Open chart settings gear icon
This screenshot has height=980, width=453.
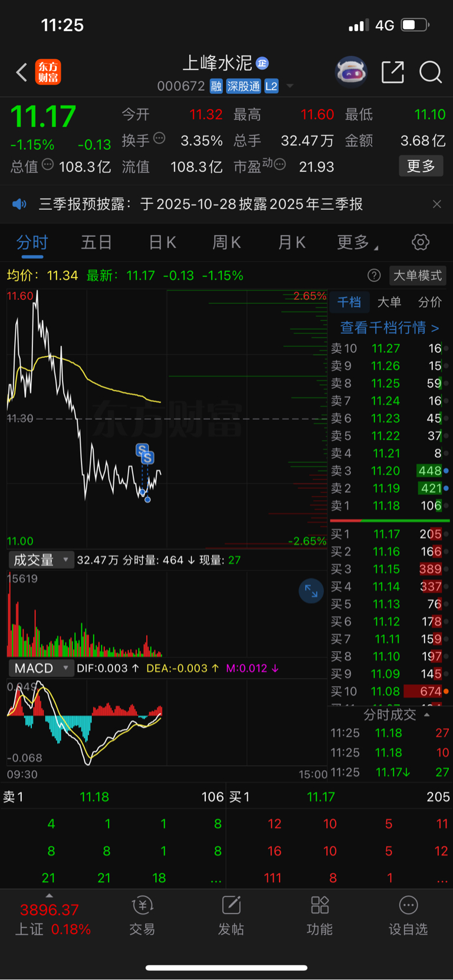coord(420,242)
